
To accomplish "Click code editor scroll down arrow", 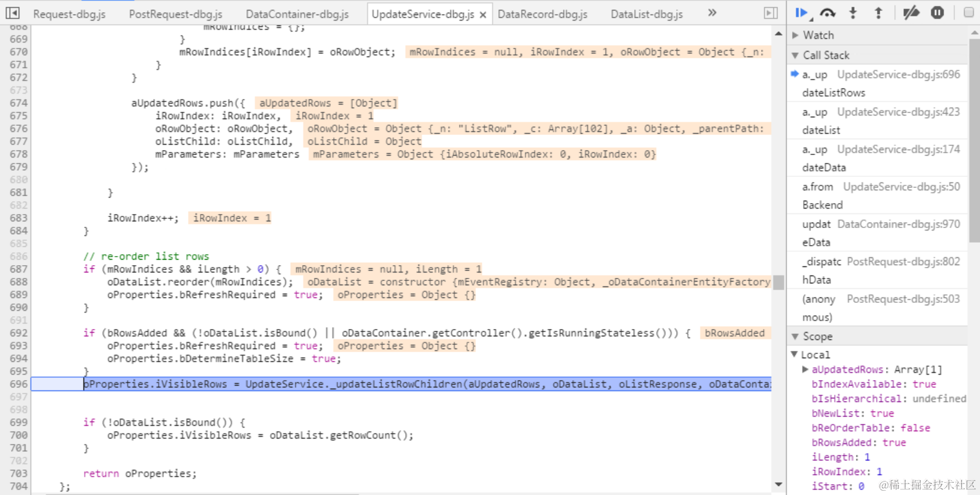I will click(x=778, y=485).
